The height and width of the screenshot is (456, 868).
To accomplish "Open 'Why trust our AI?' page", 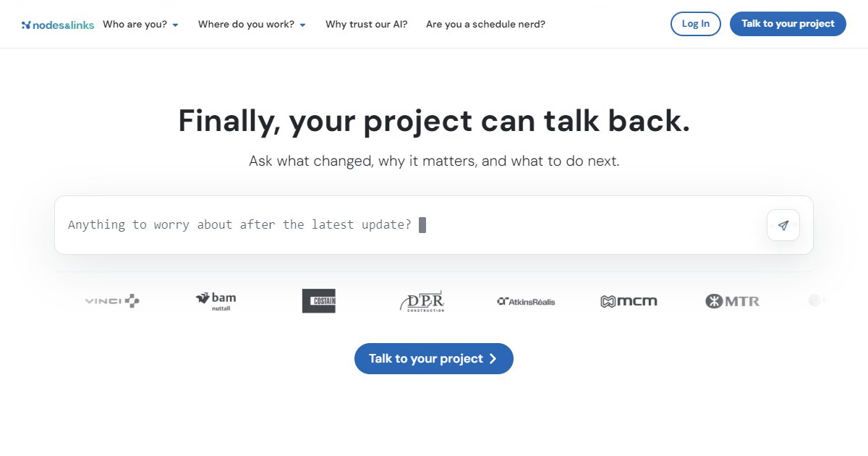I will tap(366, 25).
